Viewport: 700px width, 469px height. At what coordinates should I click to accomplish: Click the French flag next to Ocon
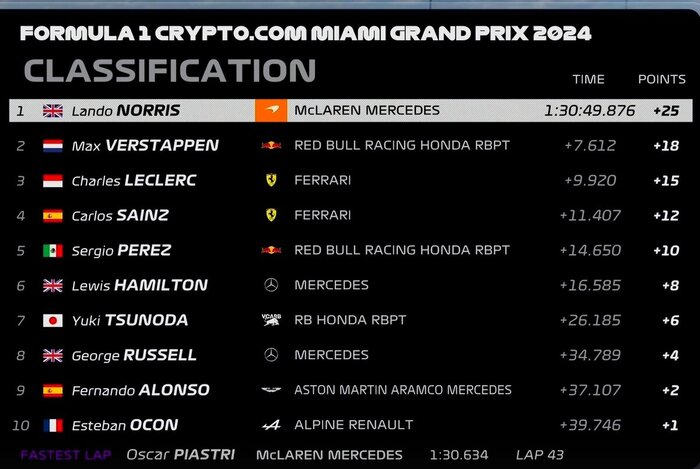(x=52, y=425)
